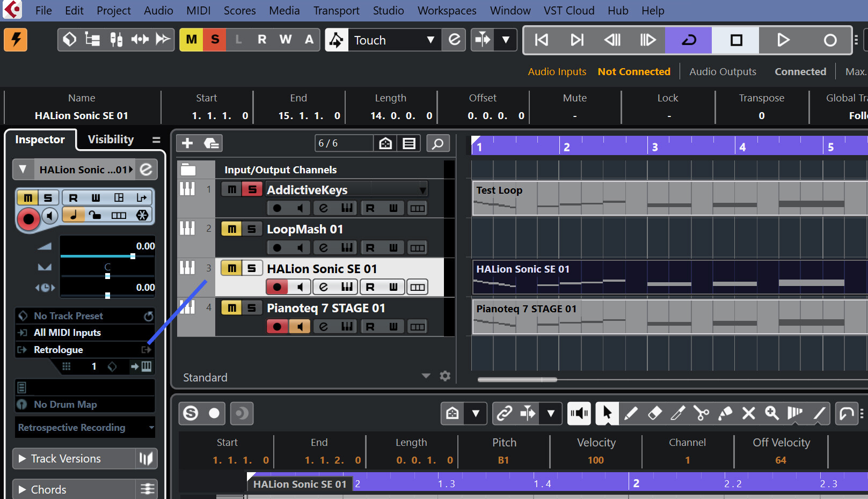Open the MIDI menu
The height and width of the screenshot is (499, 868).
click(198, 11)
